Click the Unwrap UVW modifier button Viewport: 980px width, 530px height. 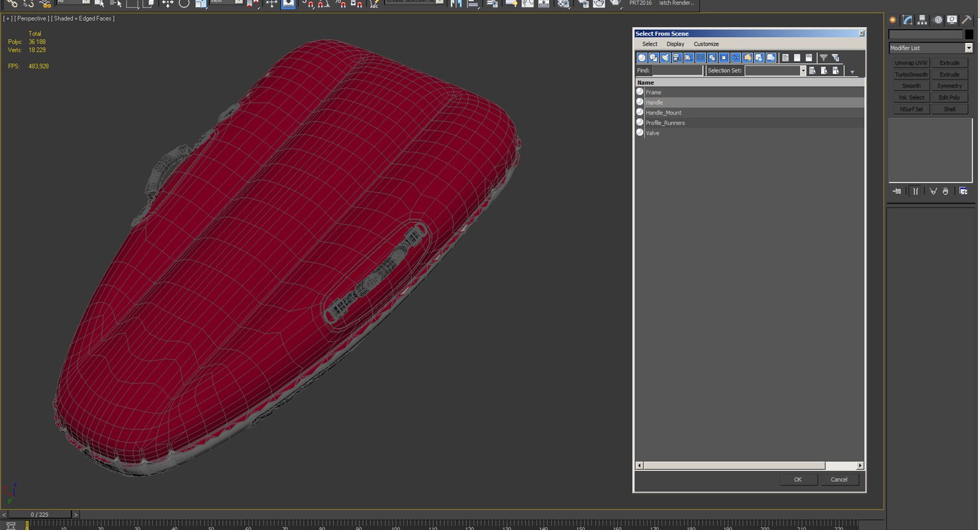(911, 63)
